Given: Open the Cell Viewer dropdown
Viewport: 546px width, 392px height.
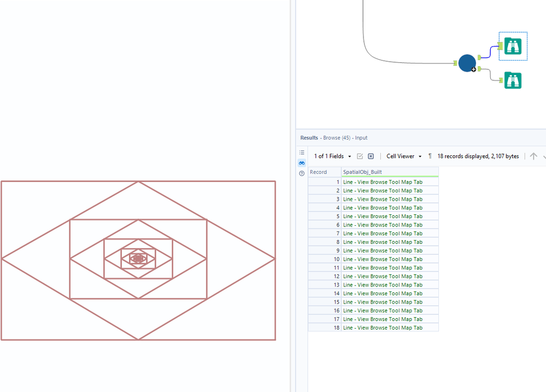Looking at the screenshot, I should (404, 156).
